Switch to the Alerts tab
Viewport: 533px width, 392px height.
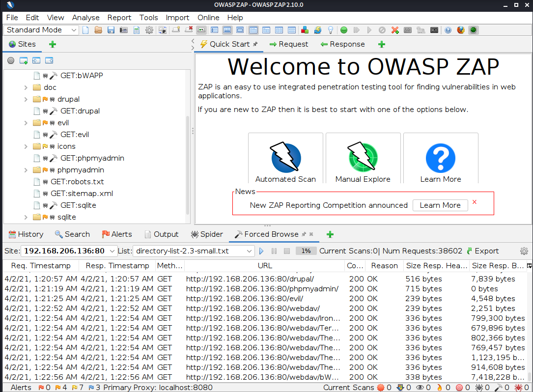[117, 234]
